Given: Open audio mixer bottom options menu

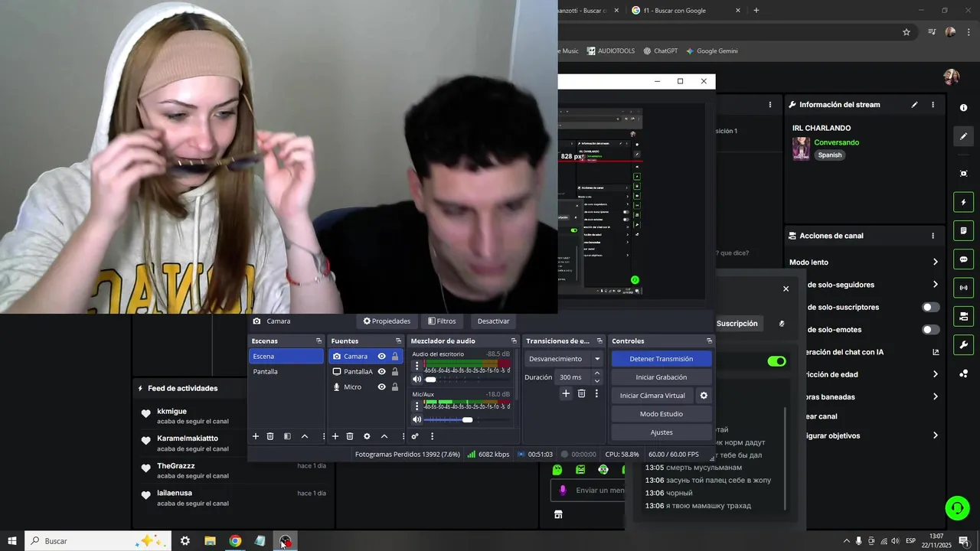Looking at the screenshot, I should (432, 436).
